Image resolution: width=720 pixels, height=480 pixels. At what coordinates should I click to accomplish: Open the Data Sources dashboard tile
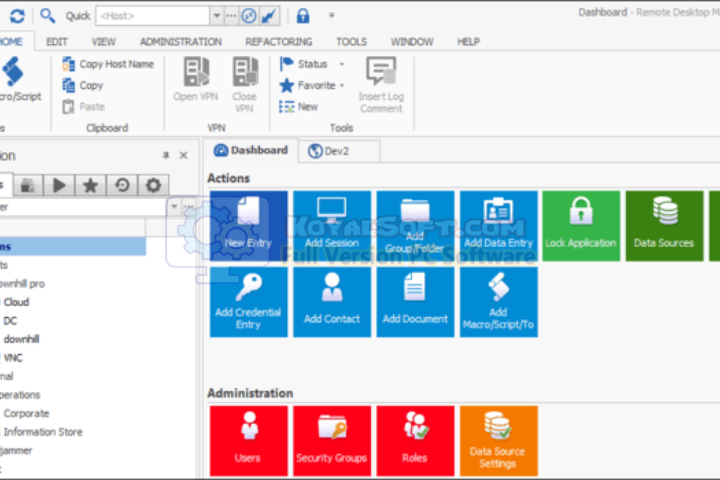click(664, 226)
